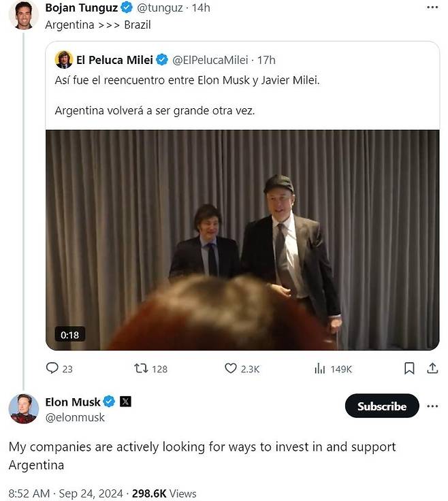Viewport: 448px width, 501px height.
Task: Click the X affiliation badge
Action: click(125, 402)
